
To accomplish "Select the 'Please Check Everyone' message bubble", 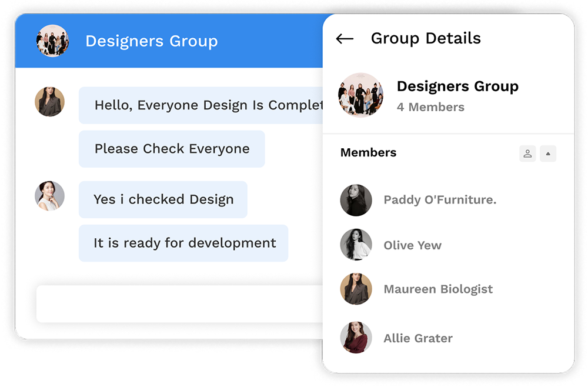I will (x=172, y=149).
